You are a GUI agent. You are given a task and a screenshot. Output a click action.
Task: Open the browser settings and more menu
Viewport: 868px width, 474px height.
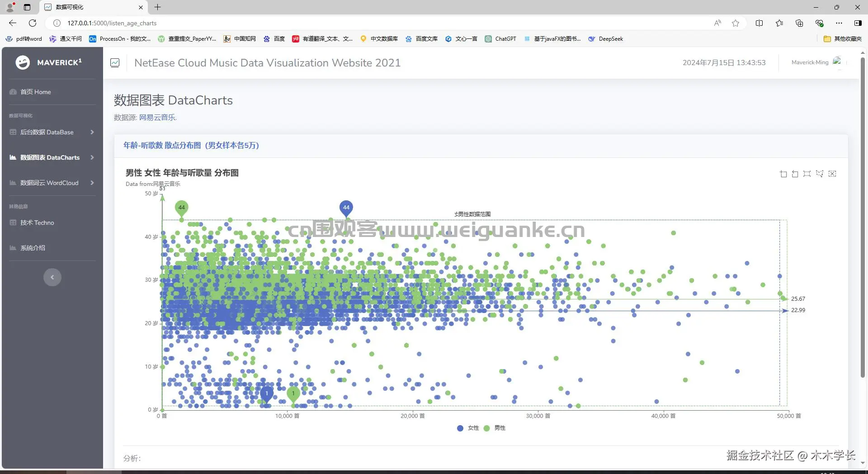point(839,23)
